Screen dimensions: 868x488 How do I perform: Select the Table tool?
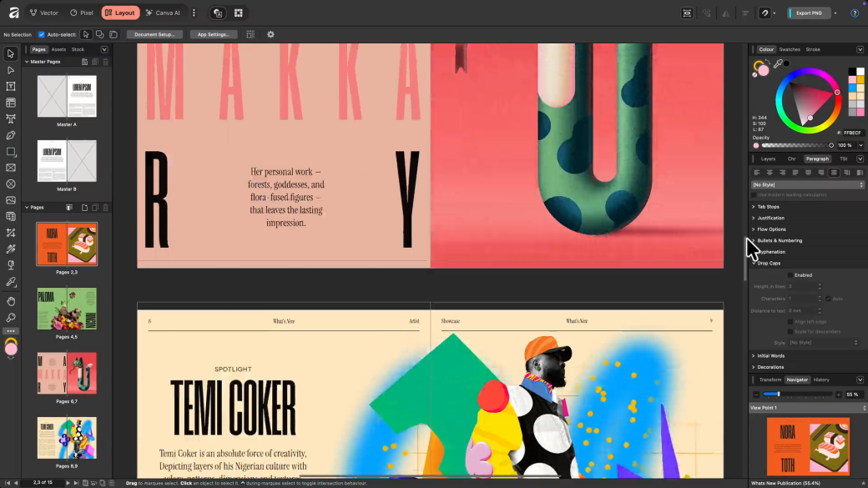[11, 102]
